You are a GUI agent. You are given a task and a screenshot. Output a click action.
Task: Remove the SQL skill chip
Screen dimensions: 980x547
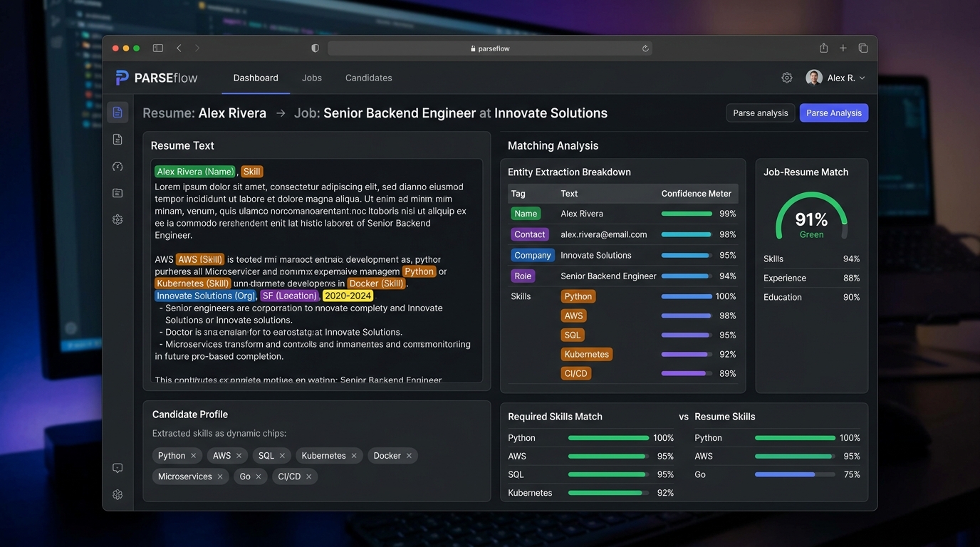[x=282, y=456]
